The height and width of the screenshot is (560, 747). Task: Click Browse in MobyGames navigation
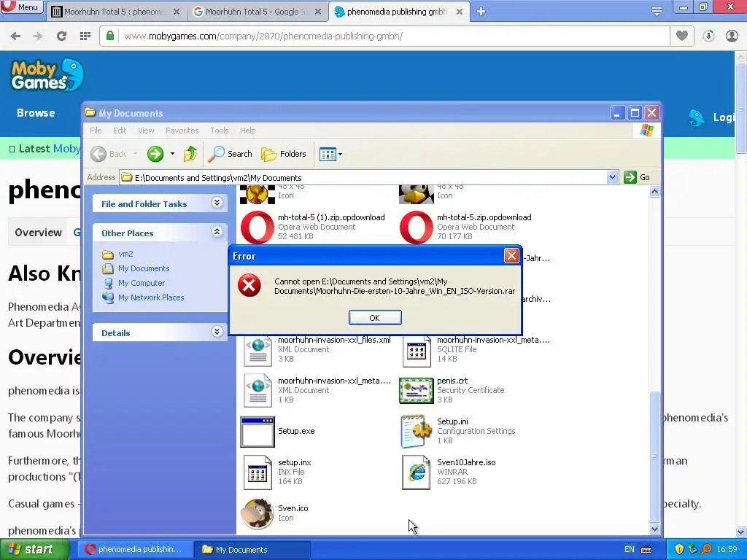pyautogui.click(x=36, y=113)
